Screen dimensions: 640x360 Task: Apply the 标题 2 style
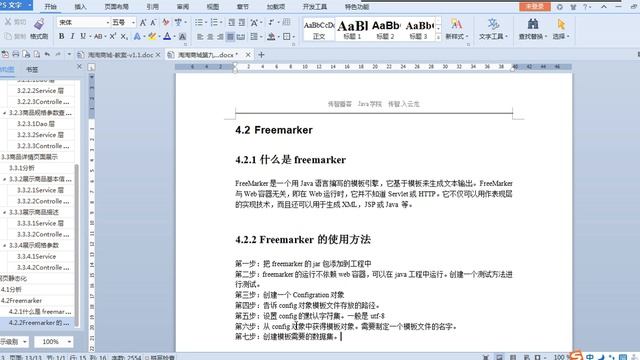click(385, 29)
